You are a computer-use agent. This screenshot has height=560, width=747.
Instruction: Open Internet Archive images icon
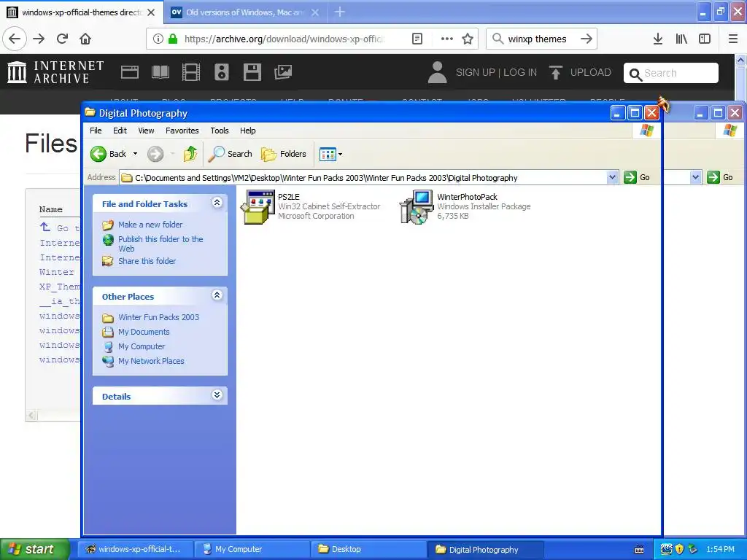(283, 72)
